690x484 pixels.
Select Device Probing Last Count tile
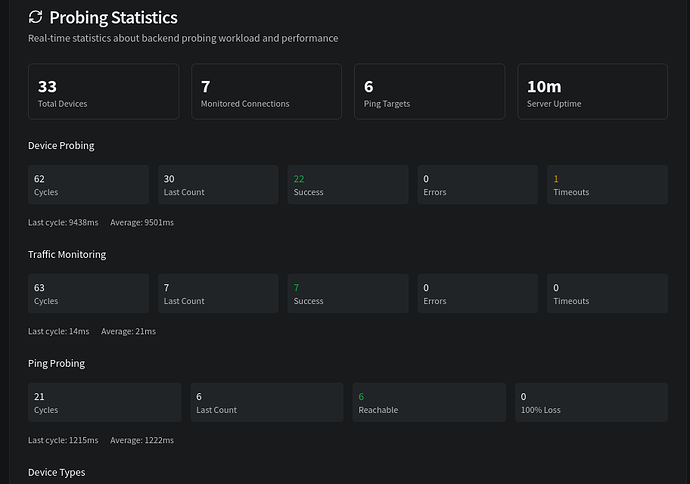[218, 185]
